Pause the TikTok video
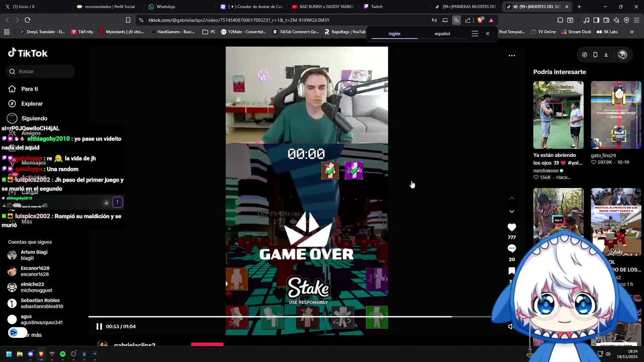The height and width of the screenshot is (362, 644). (99, 326)
